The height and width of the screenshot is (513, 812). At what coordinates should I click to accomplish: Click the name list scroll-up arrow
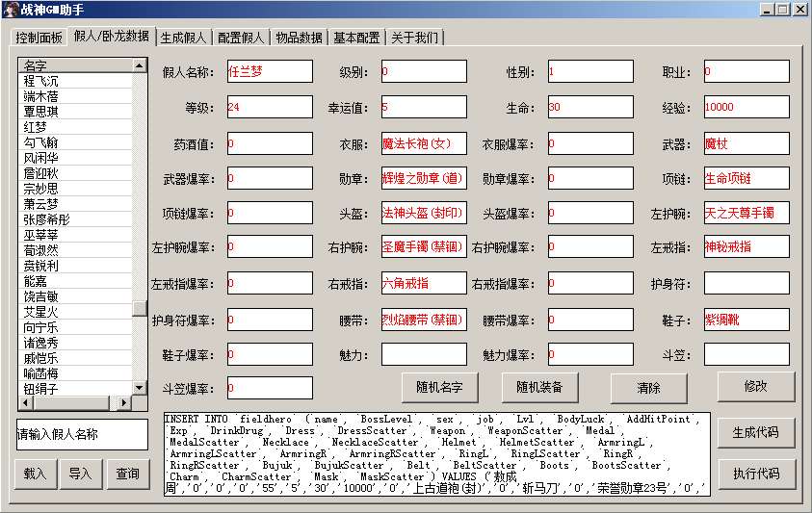140,65
